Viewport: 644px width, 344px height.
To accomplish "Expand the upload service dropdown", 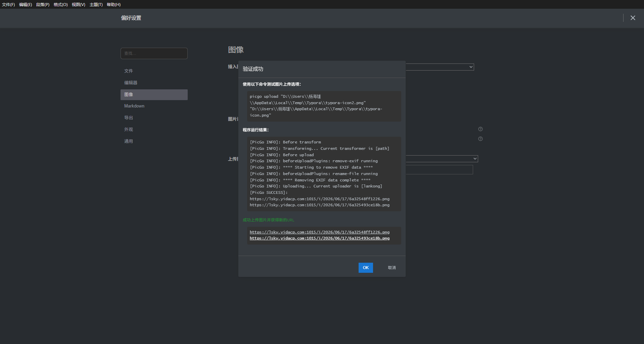I will tap(442, 159).
